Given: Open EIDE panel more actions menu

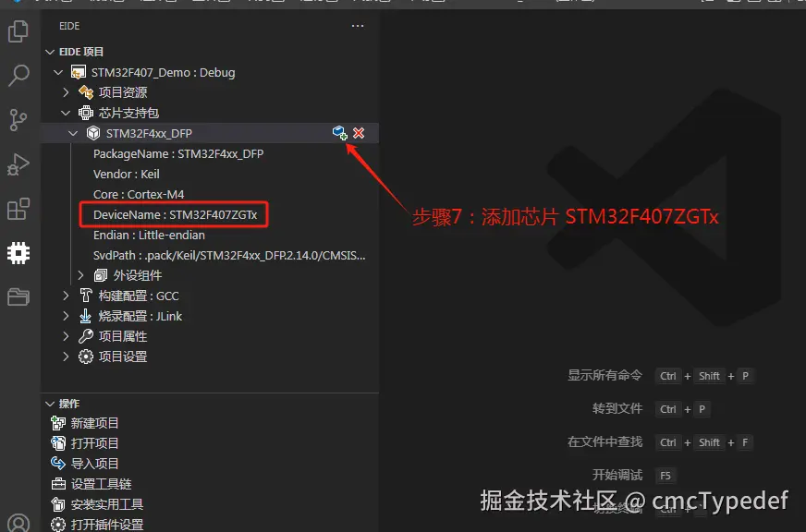Looking at the screenshot, I should (358, 26).
